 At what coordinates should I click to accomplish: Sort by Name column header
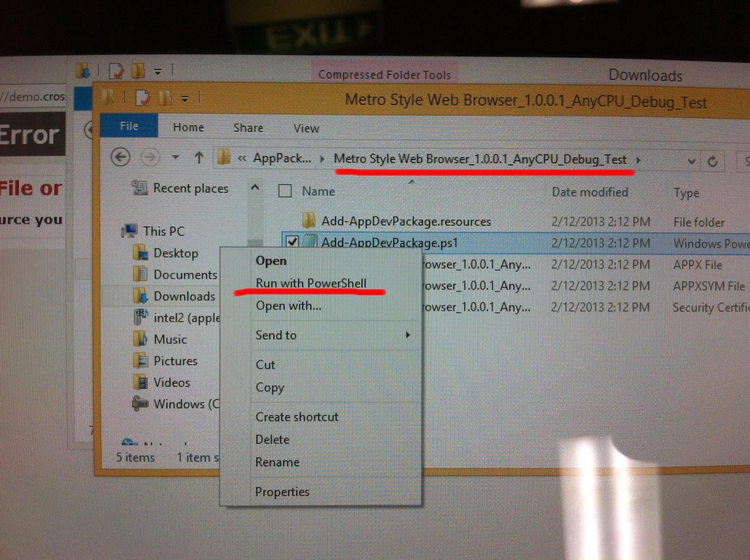(318, 191)
